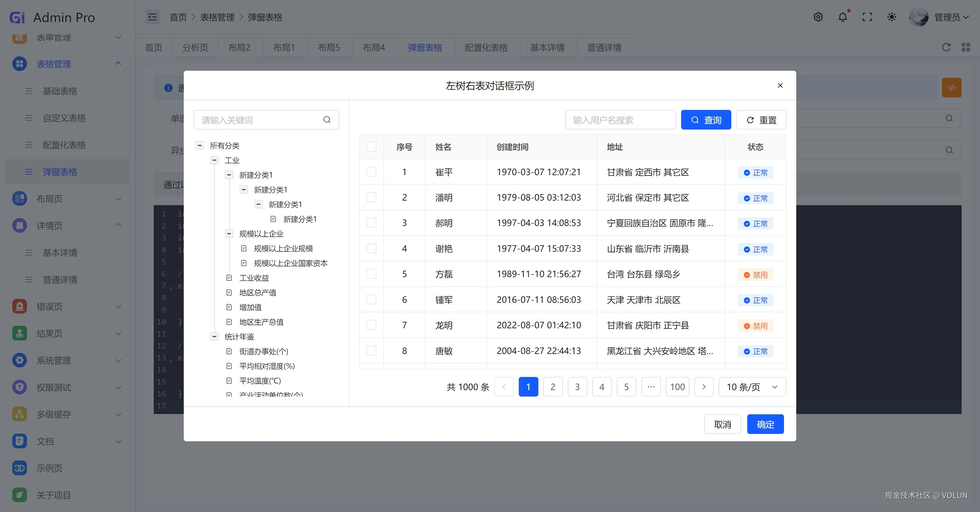Click the search icon in tree keyword box
980x512 pixels.
327,120
